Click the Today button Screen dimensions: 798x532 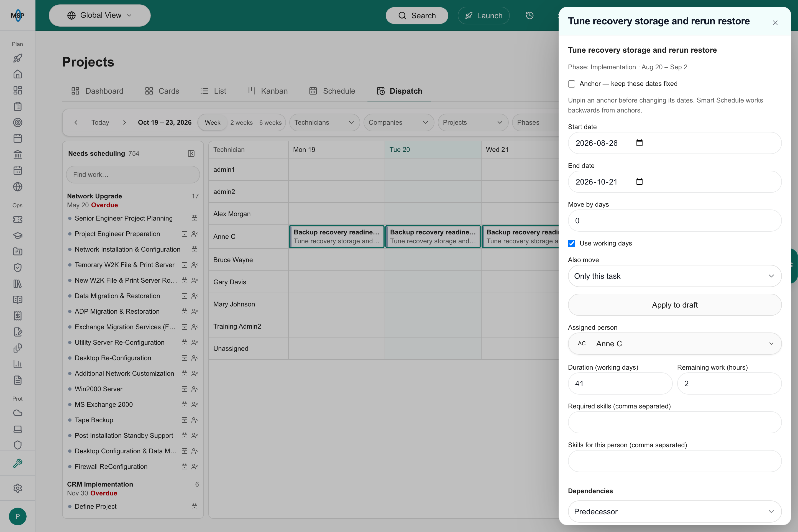pos(100,122)
